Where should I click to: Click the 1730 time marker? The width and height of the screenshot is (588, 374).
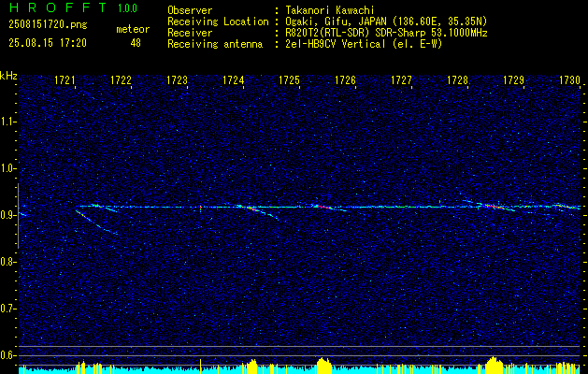pyautogui.click(x=569, y=80)
